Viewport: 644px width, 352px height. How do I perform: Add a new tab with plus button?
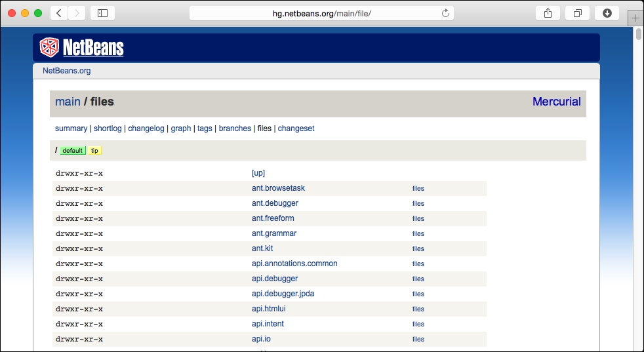click(635, 18)
